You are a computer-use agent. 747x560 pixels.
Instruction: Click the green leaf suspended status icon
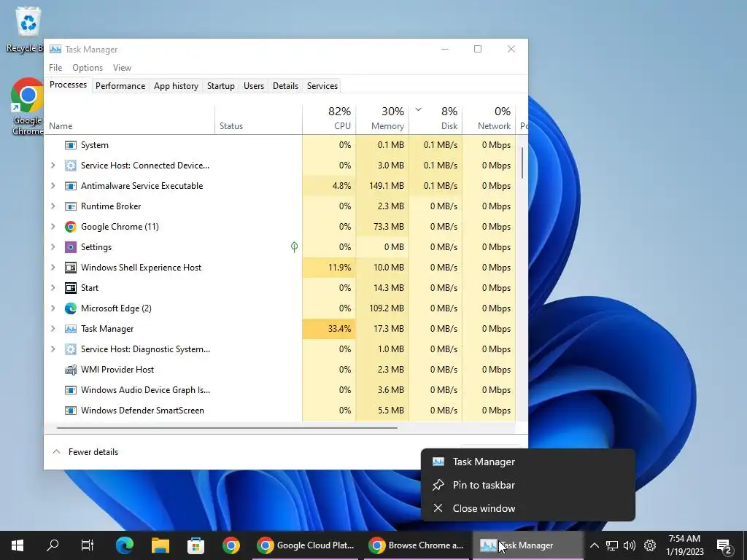coord(295,246)
